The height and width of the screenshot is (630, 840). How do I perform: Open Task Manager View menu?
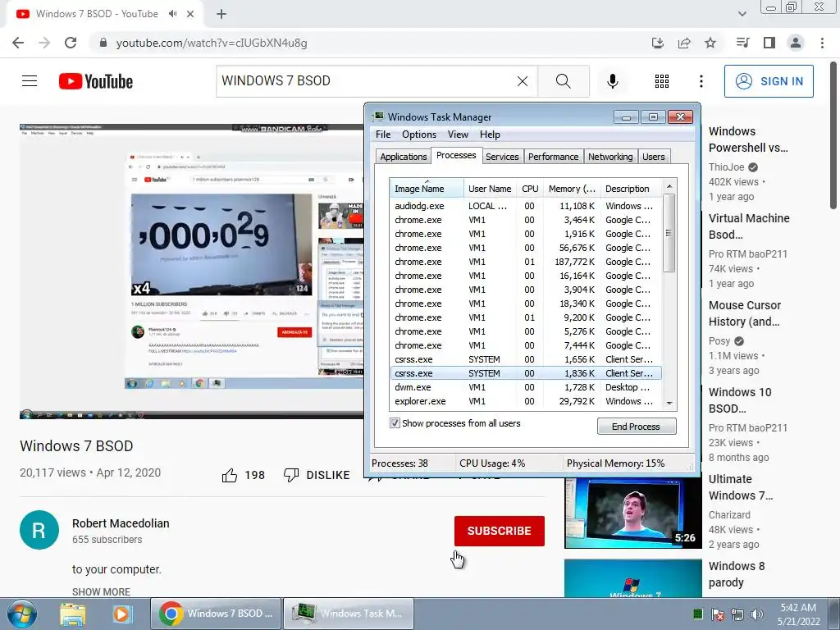tap(458, 135)
